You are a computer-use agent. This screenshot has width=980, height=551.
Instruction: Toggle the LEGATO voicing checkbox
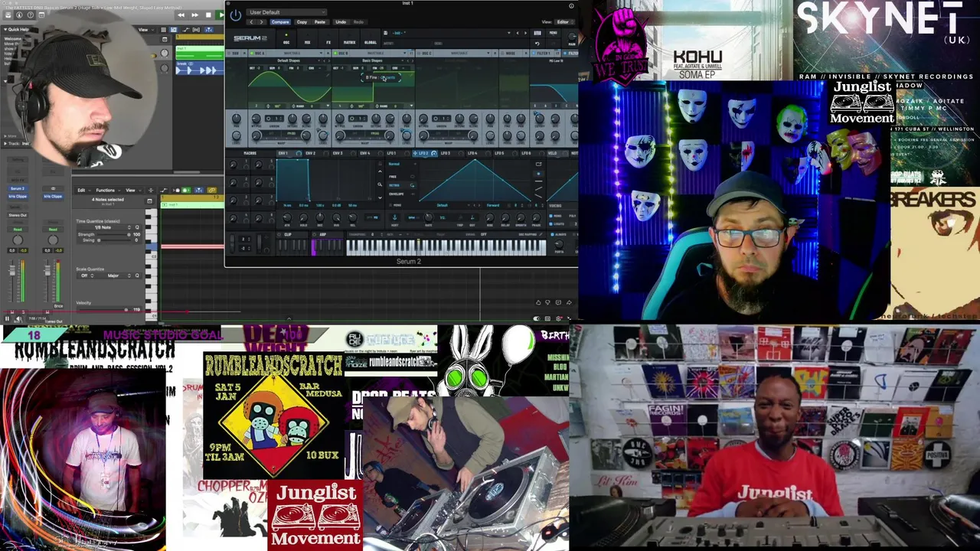point(551,224)
